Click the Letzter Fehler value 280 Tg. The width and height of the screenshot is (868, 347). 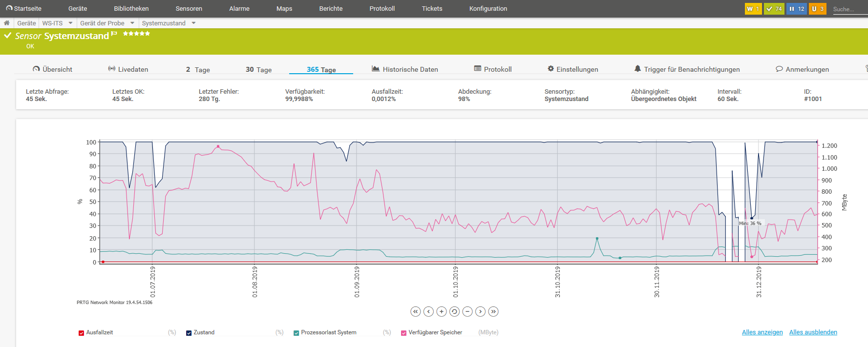tap(210, 99)
